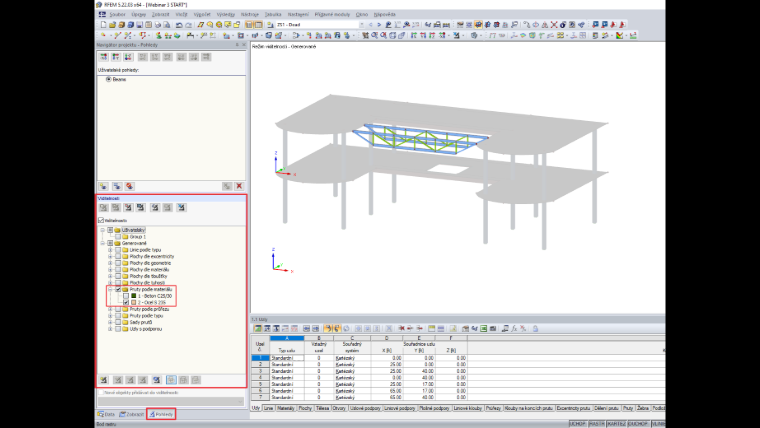Expand the Linie podle typu node
This screenshot has width=760, height=428.
(x=110, y=250)
